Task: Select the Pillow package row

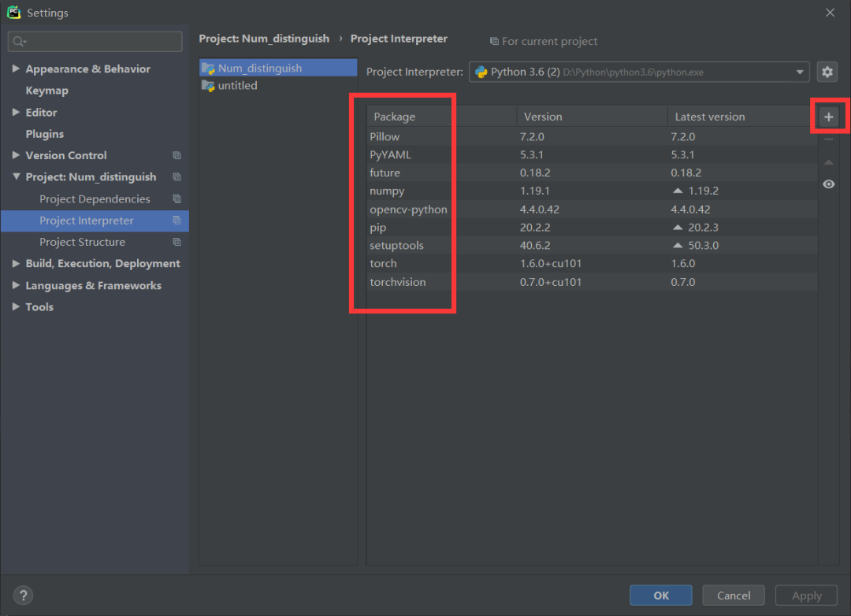Action: pyautogui.click(x=592, y=137)
